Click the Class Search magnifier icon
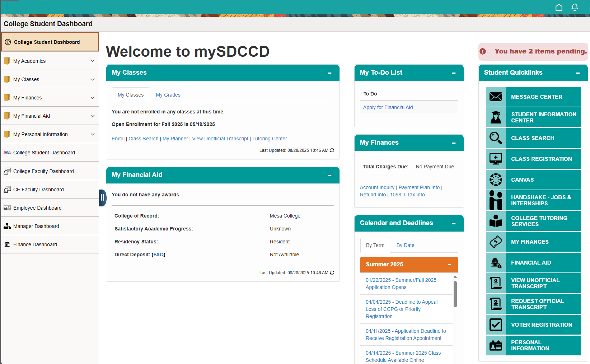The width and height of the screenshot is (590, 364). pos(496,138)
